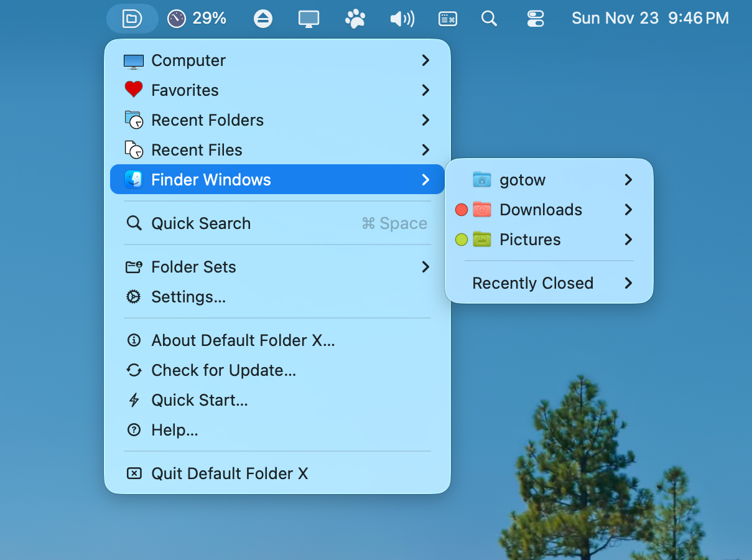This screenshot has width=752, height=560.
Task: Click the green Pictures folder icon
Action: pyautogui.click(x=482, y=240)
